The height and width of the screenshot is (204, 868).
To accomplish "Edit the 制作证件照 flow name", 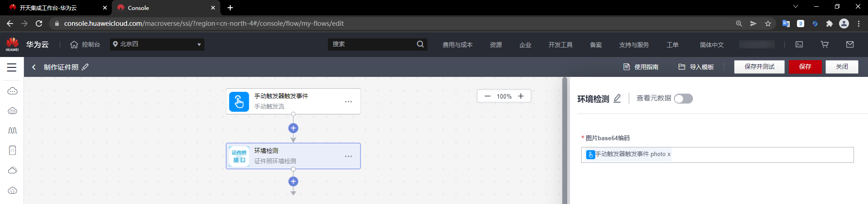I will [85, 67].
